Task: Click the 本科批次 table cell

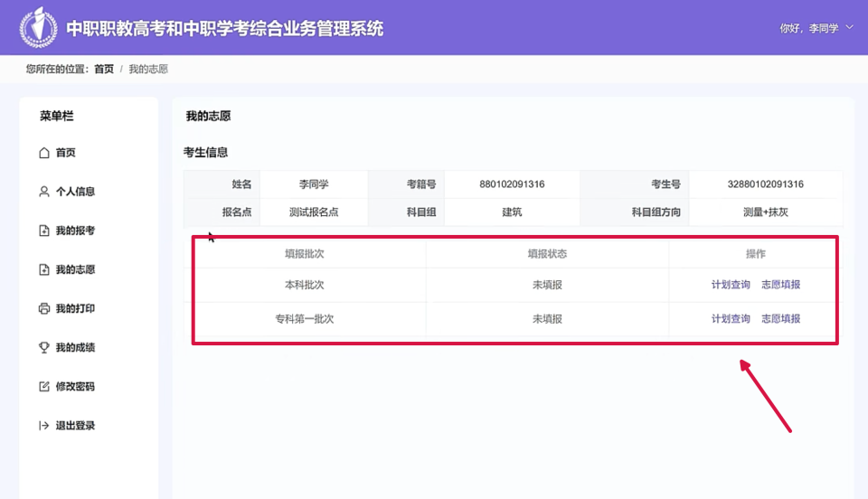Action: pyautogui.click(x=305, y=285)
